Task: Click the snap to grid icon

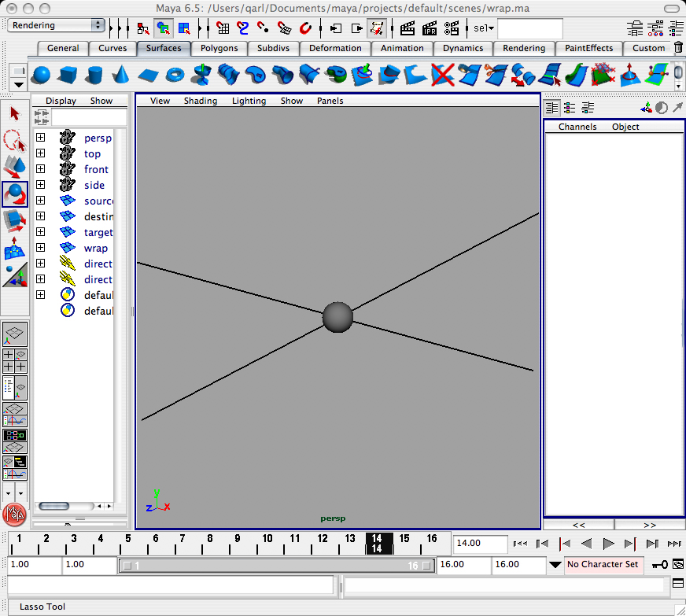Action: point(223,28)
